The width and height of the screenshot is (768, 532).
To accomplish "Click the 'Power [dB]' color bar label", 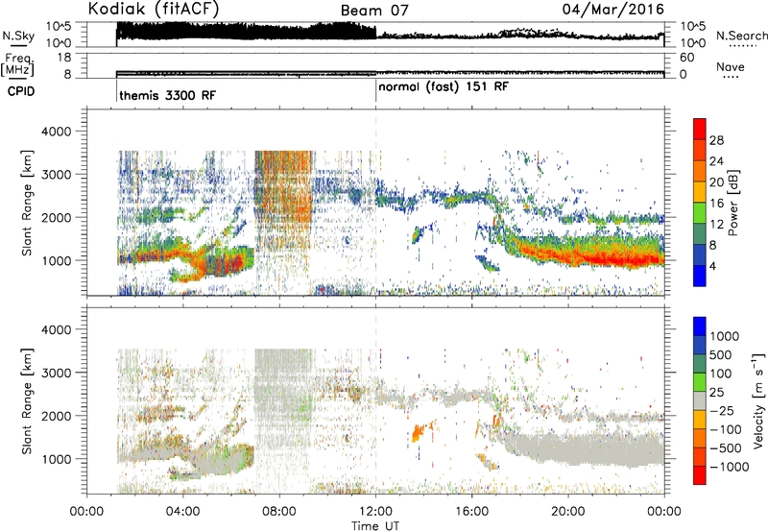I will click(x=732, y=203).
